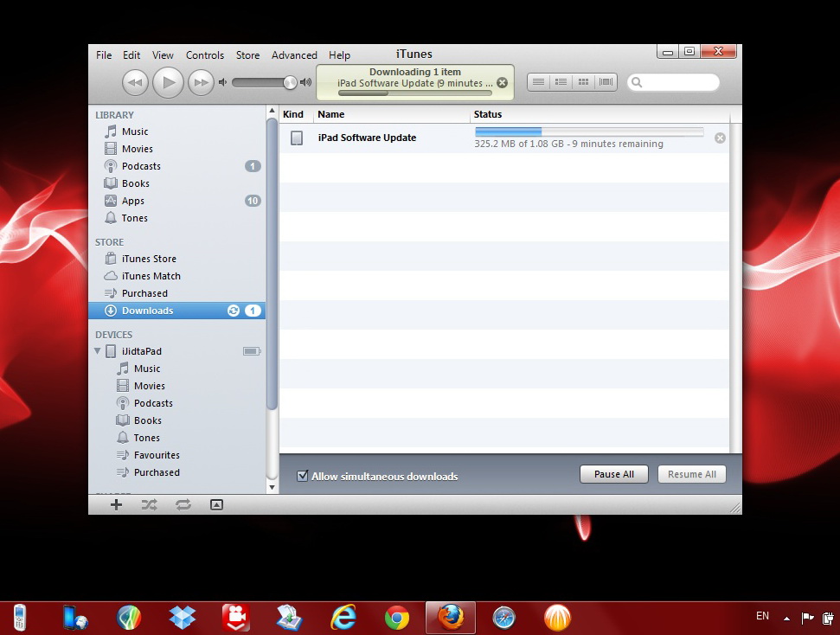
Task: Cancel the iPad Software Update download
Action: coord(720,138)
